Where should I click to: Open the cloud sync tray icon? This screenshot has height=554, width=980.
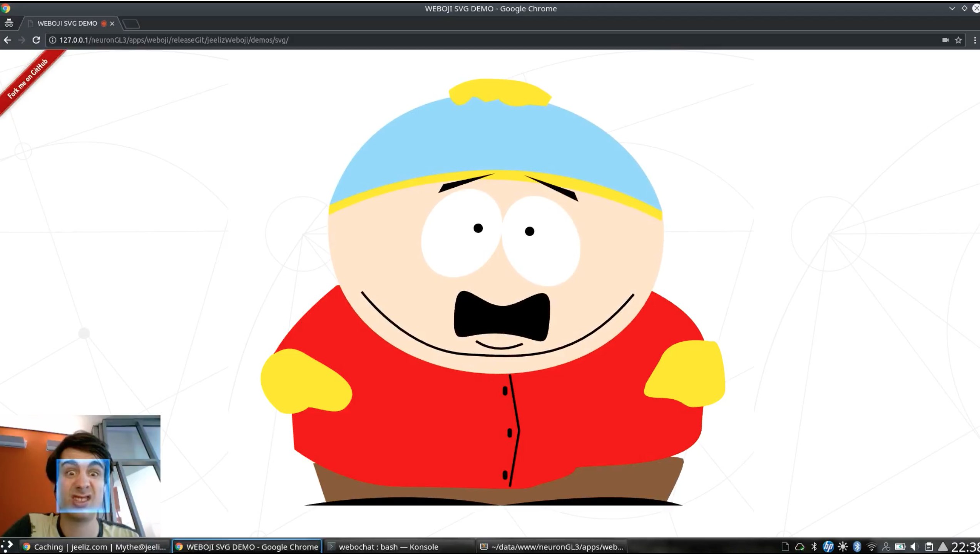point(800,547)
